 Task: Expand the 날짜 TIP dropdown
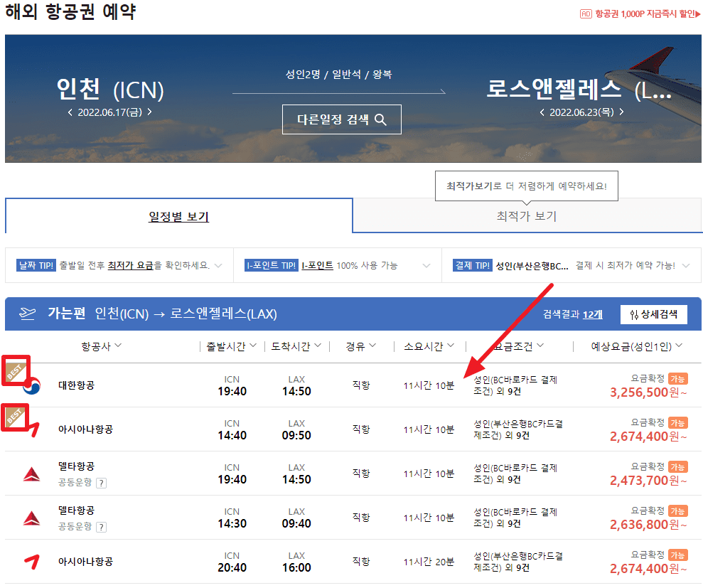[218, 265]
